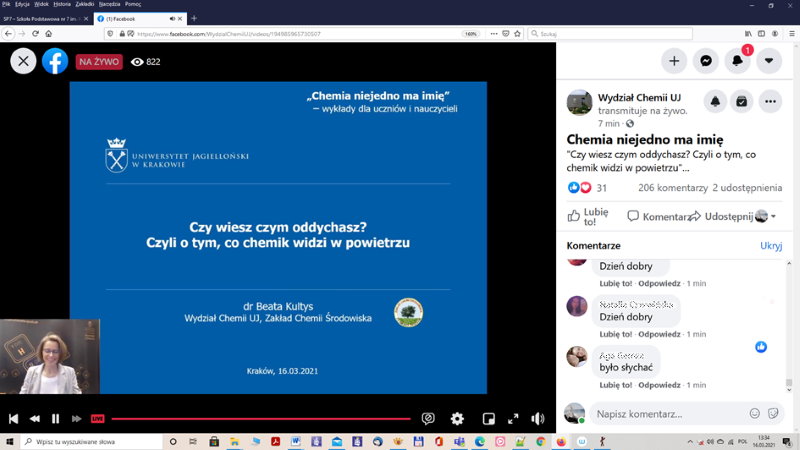
Task: Open the Widok menu
Action: (x=41, y=4)
